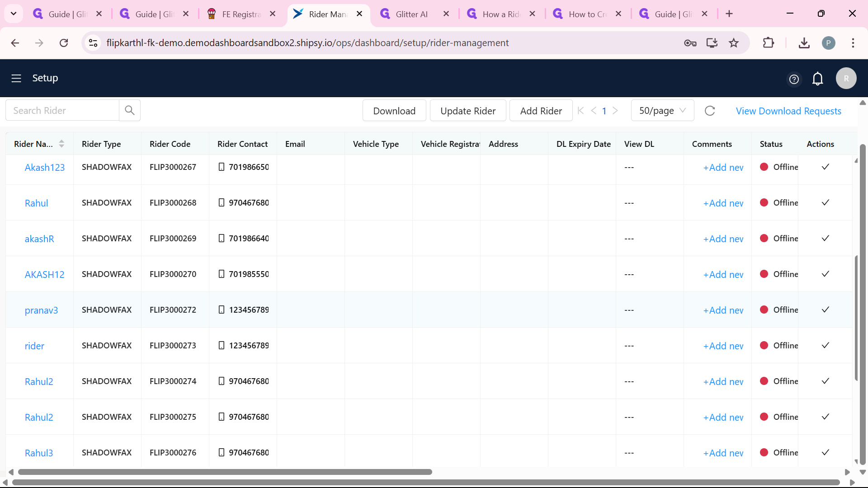Go to first page of riders

point(581,111)
